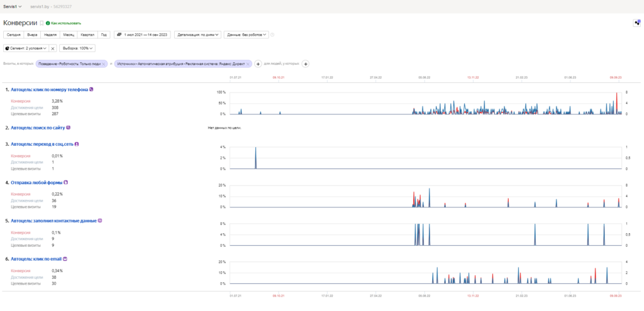644x311 pixels.
Task: Open the goal Автоцель: клик по email
Action: [x=36, y=259]
